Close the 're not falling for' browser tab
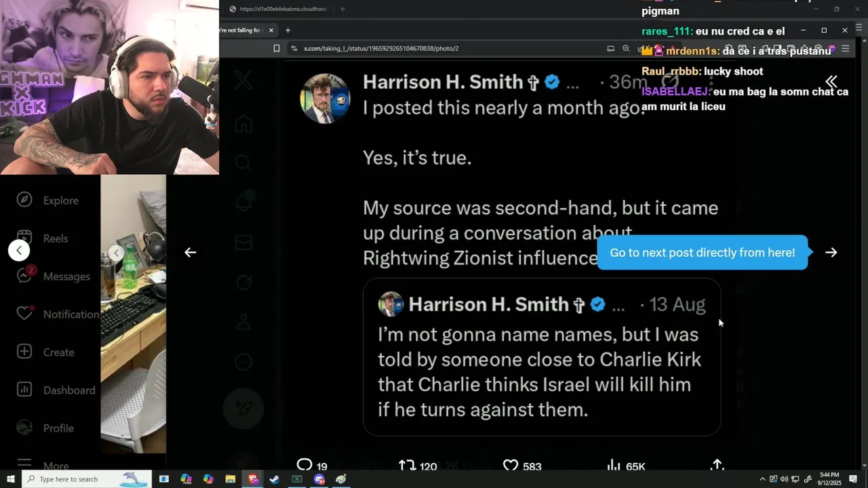868x488 pixels. click(271, 30)
